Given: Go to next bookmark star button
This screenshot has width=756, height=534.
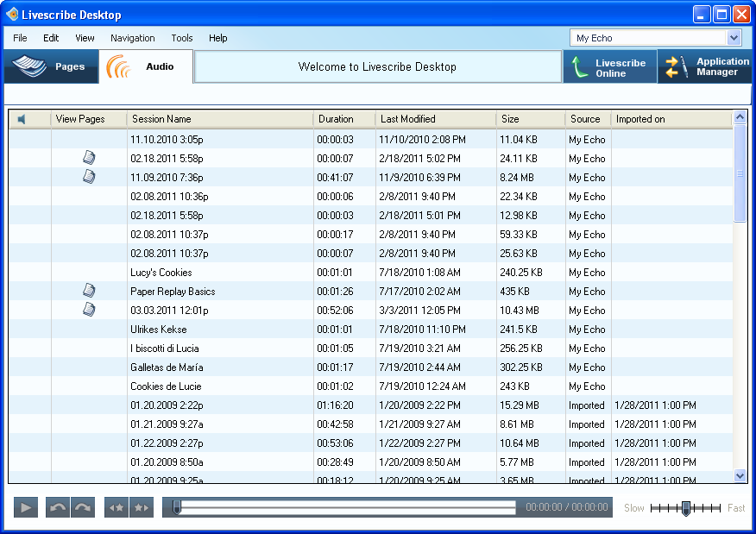Looking at the screenshot, I should coord(142,508).
